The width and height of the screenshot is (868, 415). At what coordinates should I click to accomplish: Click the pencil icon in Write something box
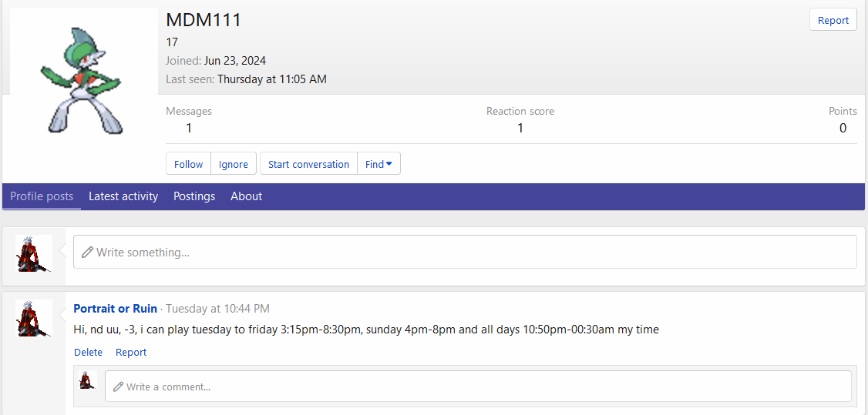pos(87,253)
